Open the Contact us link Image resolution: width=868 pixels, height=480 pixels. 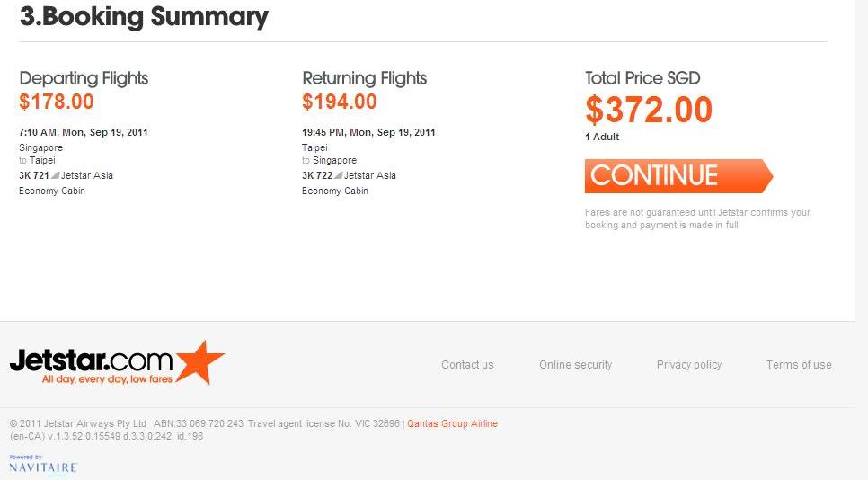coord(467,365)
